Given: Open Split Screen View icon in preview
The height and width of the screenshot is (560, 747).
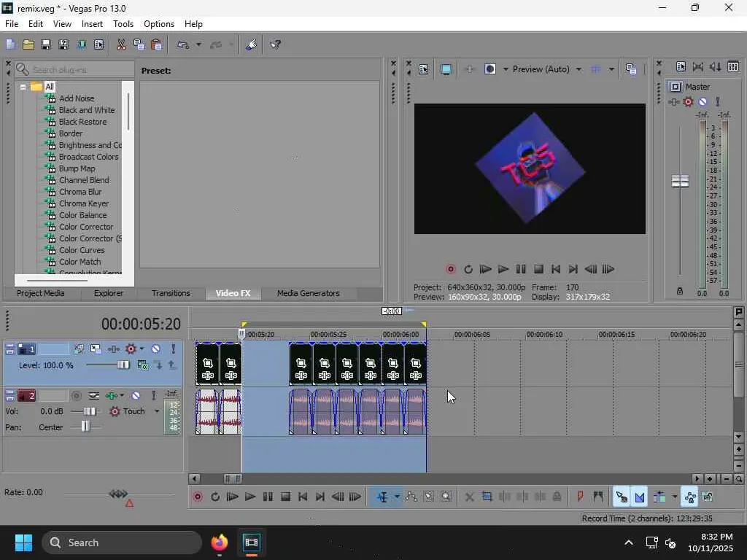Looking at the screenshot, I should pyautogui.click(x=489, y=69).
